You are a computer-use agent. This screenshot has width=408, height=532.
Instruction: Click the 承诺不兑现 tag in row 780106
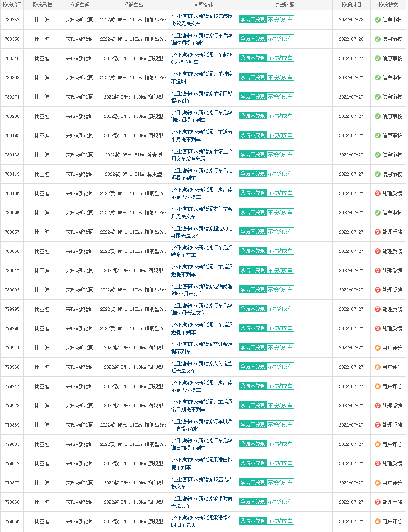[253, 193]
